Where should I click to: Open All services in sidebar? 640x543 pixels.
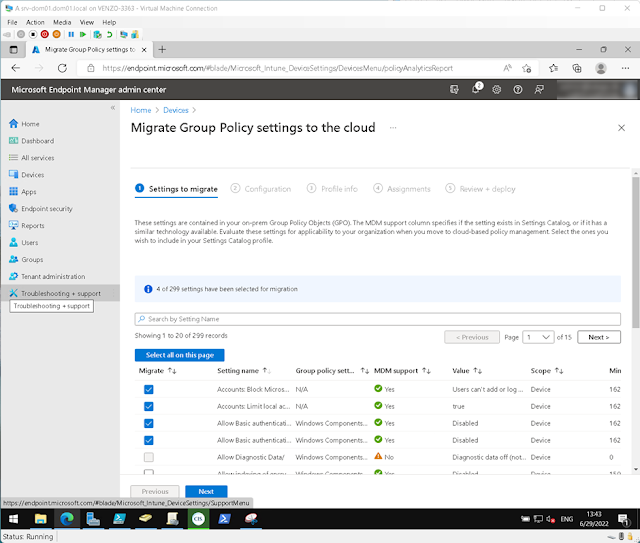tap(31, 158)
